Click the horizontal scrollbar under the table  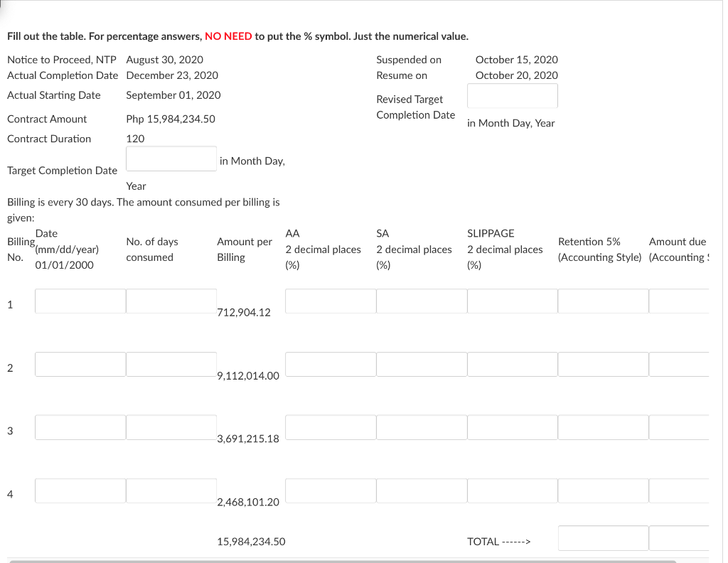tap(343, 561)
